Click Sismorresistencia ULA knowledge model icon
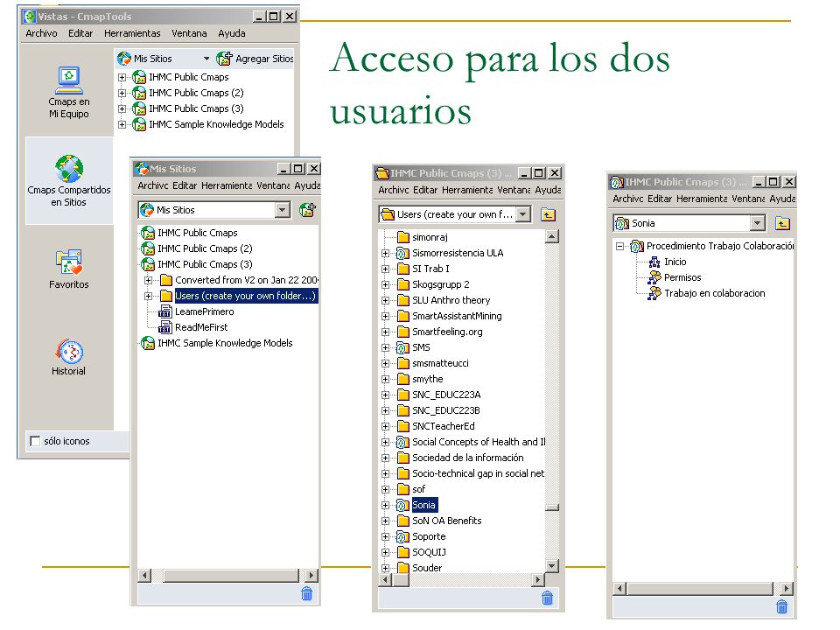 (402, 253)
